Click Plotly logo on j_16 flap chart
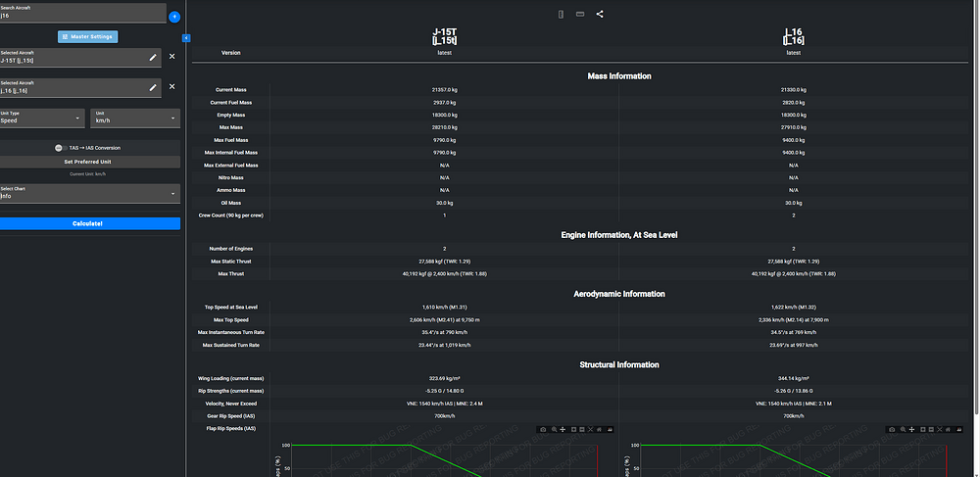The width and height of the screenshot is (980, 477). click(959, 430)
